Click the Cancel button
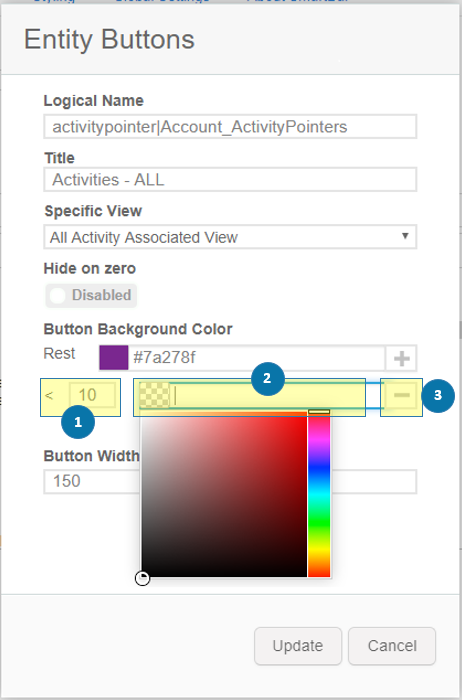This screenshot has height=700, width=462. [x=392, y=646]
